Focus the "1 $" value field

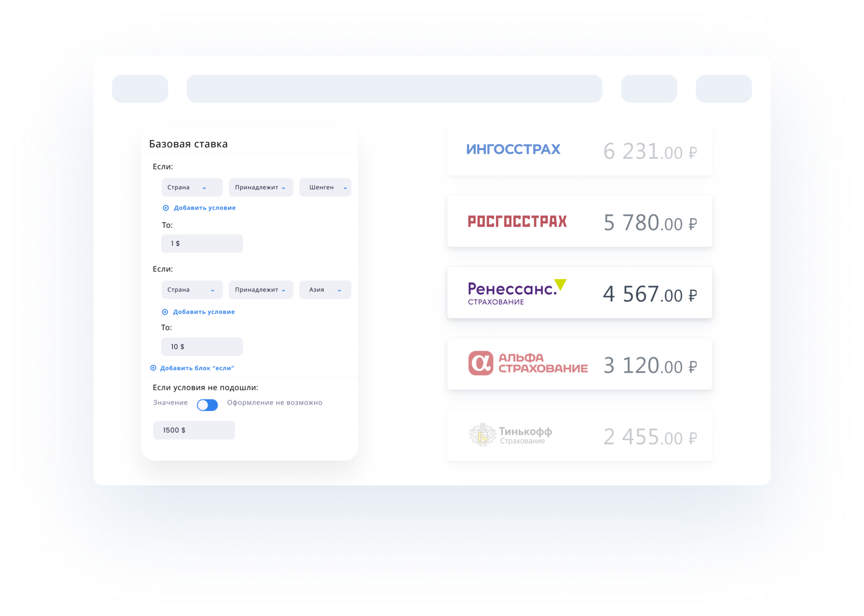pos(202,244)
